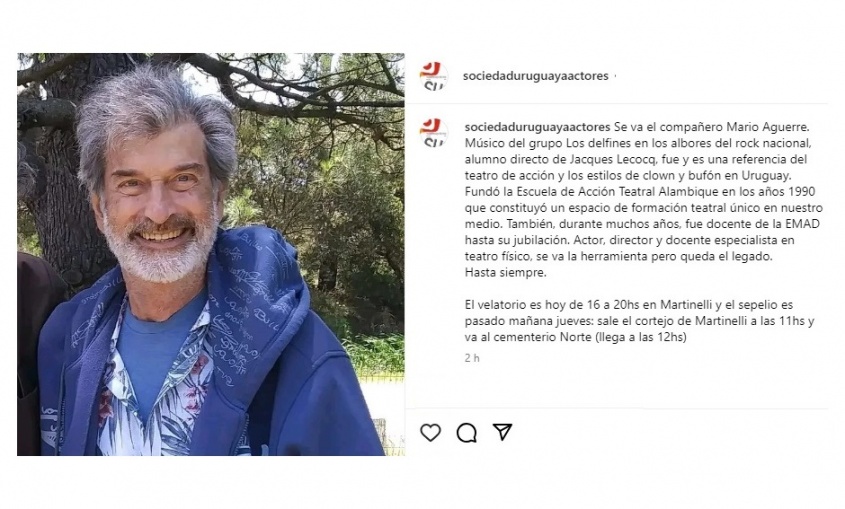Click the "Hasta siempre." line in caption

point(505,273)
